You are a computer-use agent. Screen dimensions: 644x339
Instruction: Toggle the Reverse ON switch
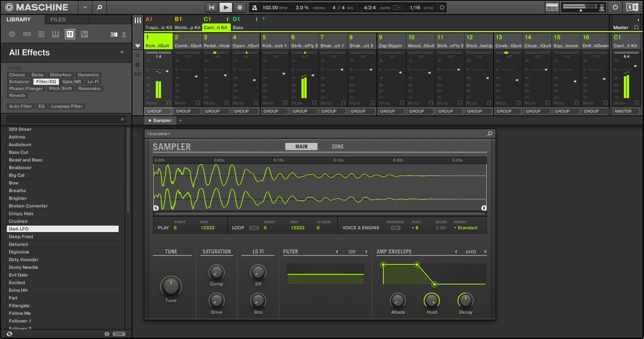(x=395, y=228)
